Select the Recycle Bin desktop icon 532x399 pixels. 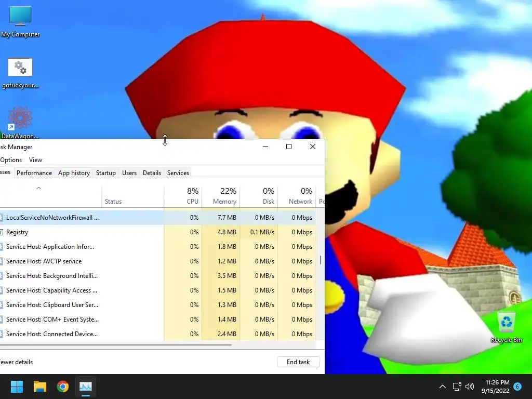(506, 327)
